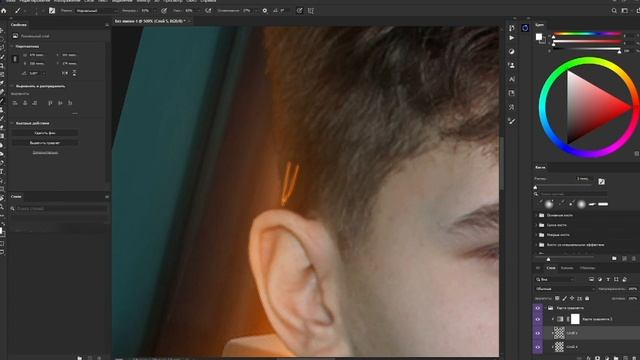Open layer filter type dropdown Вид
Screen dimensions: 640x360
pyautogui.click(x=555, y=280)
